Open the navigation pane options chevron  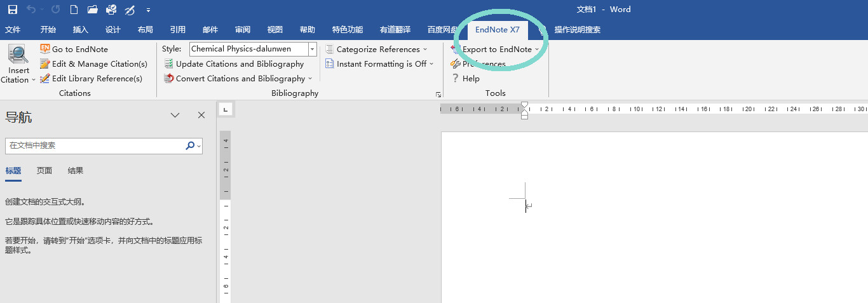point(175,115)
